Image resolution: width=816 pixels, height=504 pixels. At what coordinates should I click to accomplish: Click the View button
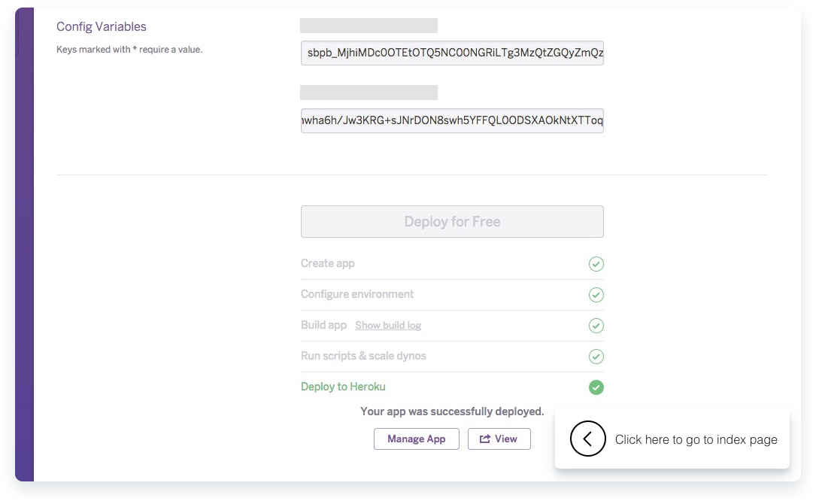click(x=499, y=439)
